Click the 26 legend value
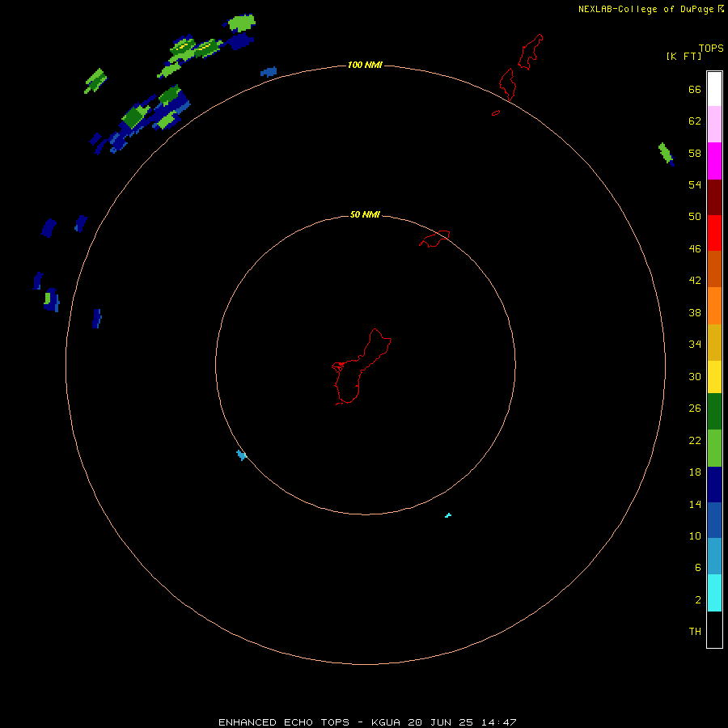 click(695, 408)
